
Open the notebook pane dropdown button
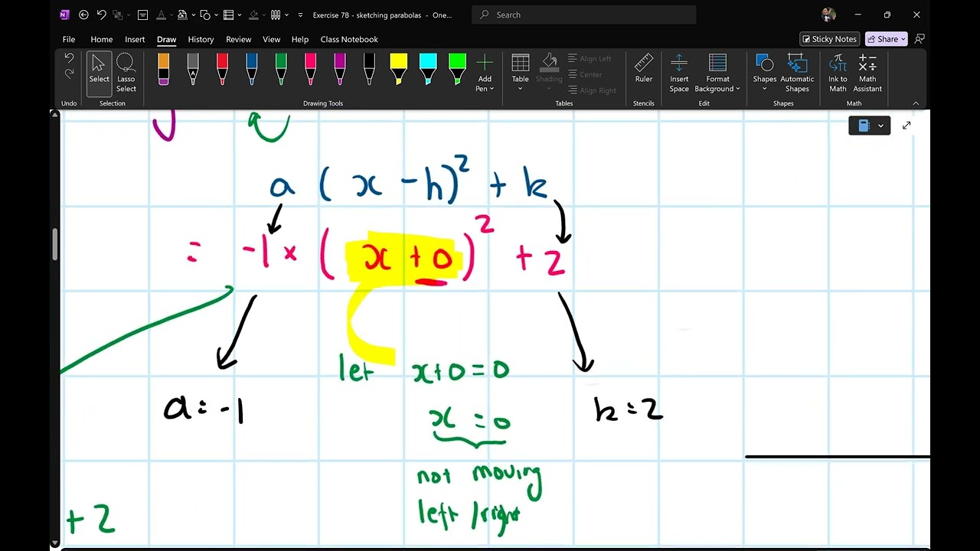[x=870, y=126]
